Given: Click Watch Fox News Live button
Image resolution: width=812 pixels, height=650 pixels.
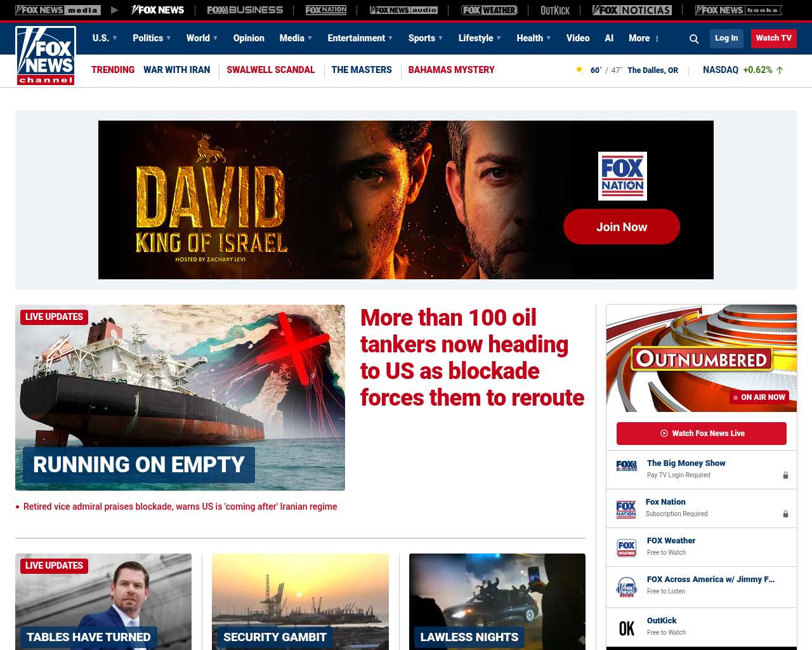Looking at the screenshot, I should pyautogui.click(x=702, y=434).
